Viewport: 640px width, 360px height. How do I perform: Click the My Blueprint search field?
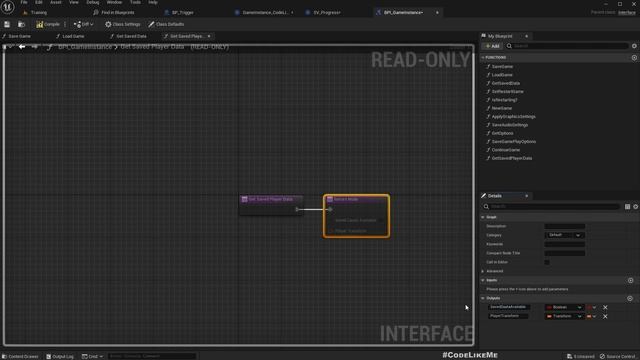pyautogui.click(x=568, y=46)
